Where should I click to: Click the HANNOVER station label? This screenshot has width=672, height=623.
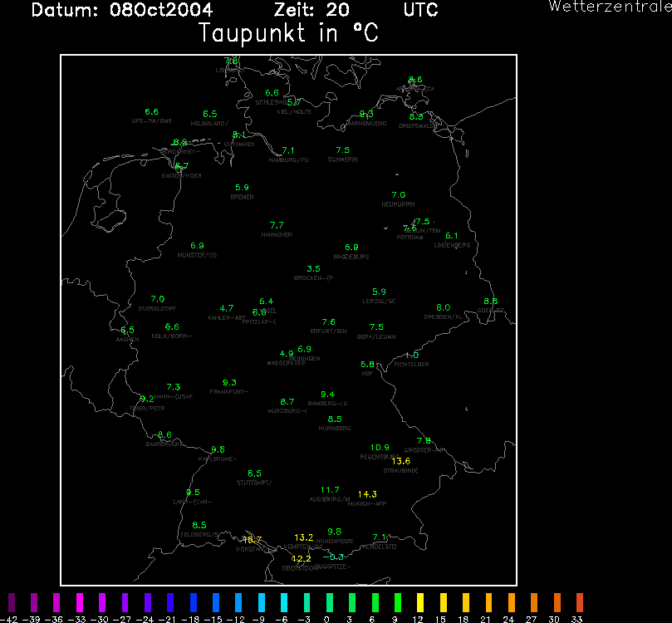277,235
